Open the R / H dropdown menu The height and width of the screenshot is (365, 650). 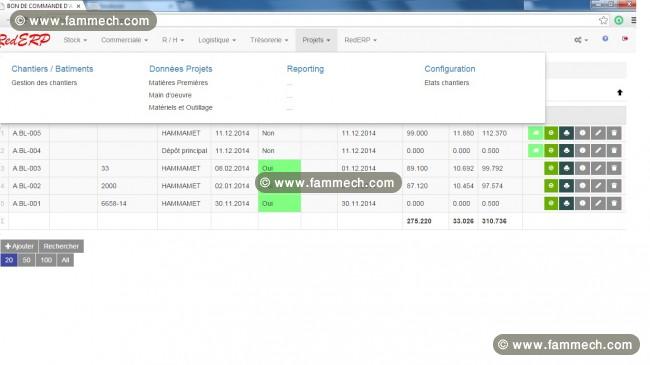pyautogui.click(x=173, y=40)
